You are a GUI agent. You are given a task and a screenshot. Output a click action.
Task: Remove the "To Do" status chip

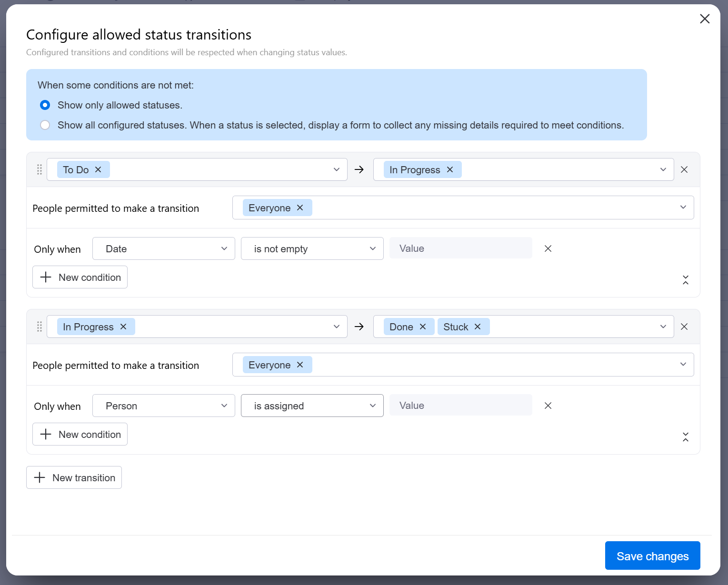tap(98, 169)
